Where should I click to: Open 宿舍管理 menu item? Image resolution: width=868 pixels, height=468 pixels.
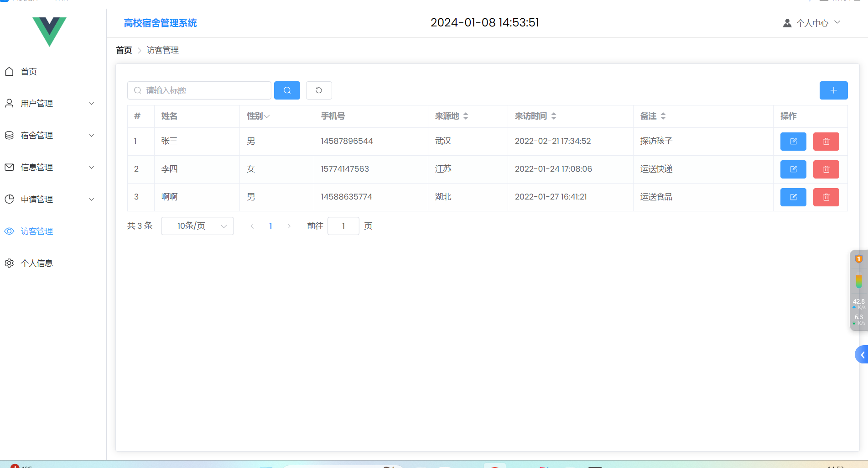(36, 135)
